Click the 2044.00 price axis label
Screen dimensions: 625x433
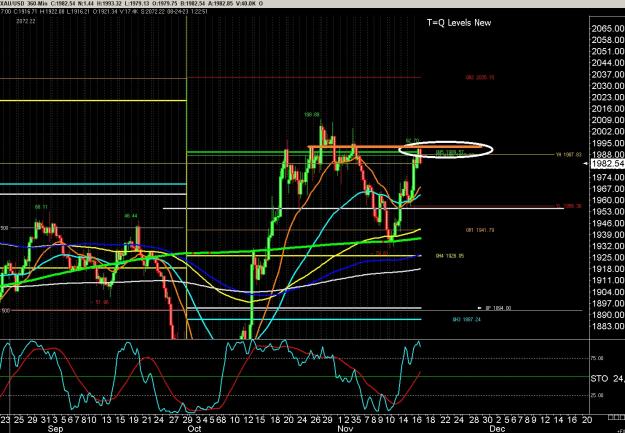(x=608, y=63)
